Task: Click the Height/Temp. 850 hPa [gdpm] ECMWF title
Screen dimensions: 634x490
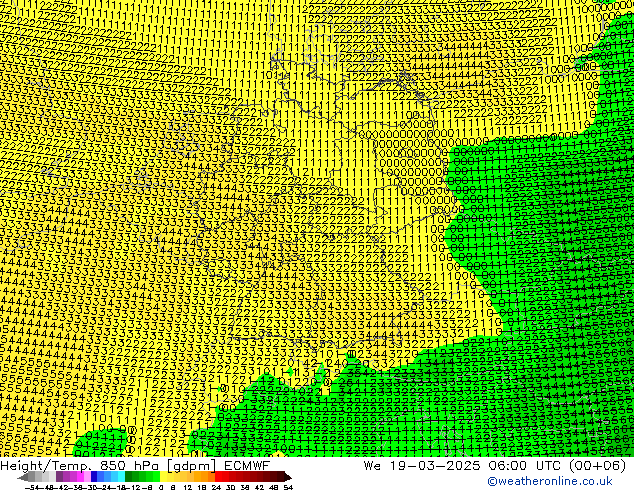Action: pyautogui.click(x=135, y=465)
